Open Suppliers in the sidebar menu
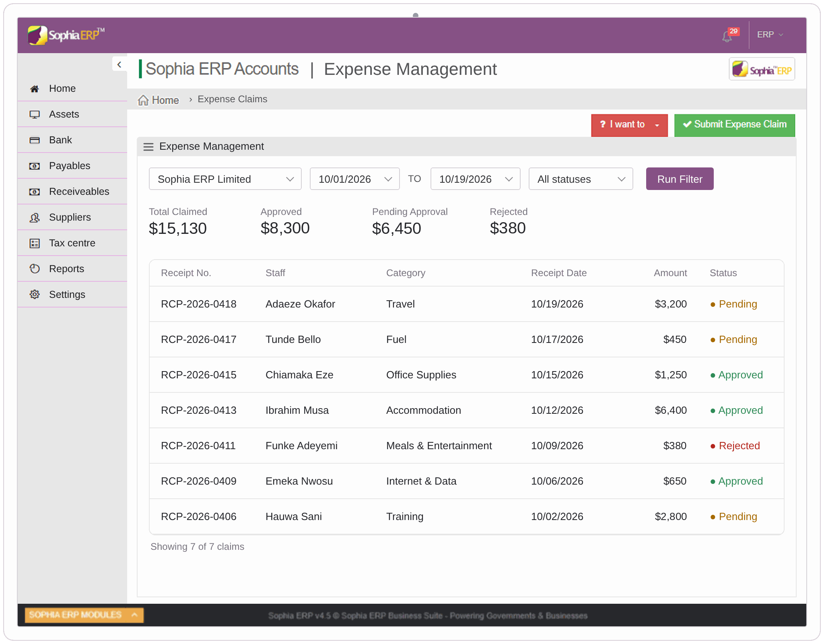The width and height of the screenshot is (824, 644). tap(72, 217)
